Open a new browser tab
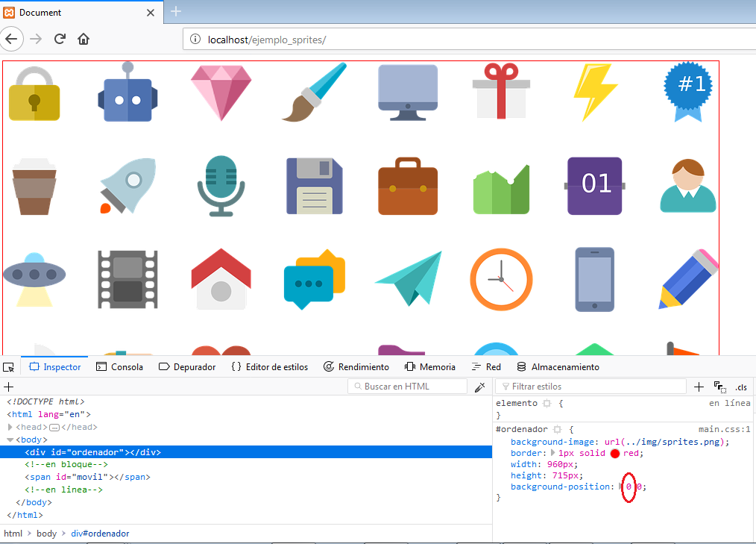Viewport: 756px width, 544px height. (x=176, y=11)
